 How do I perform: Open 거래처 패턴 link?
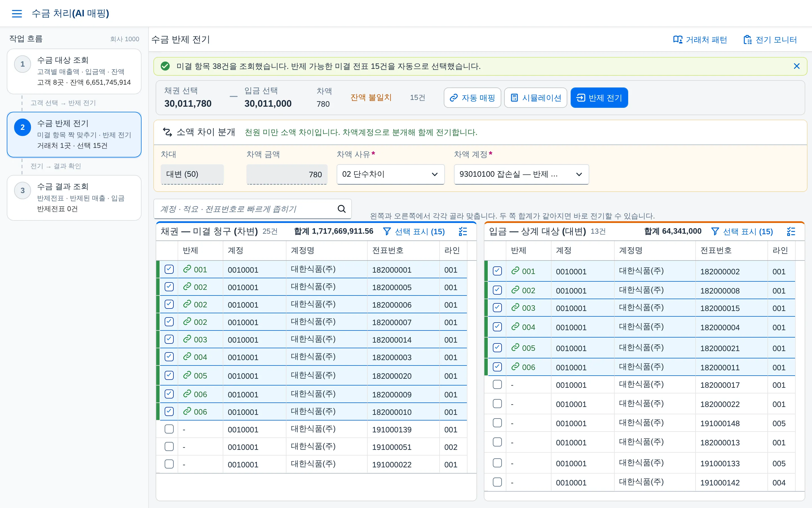tap(700, 40)
